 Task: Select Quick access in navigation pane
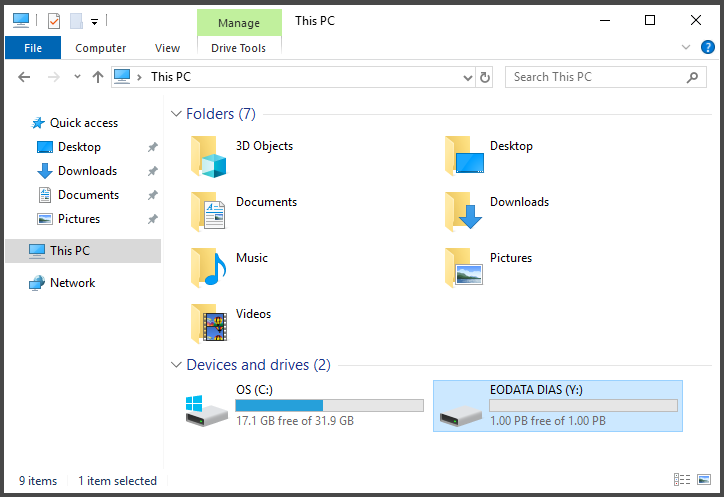point(83,123)
